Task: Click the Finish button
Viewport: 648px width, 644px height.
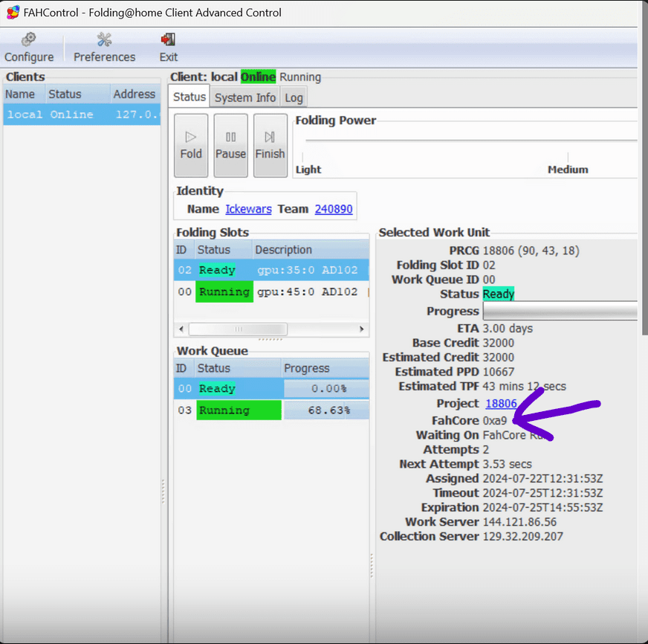Action: (x=270, y=146)
